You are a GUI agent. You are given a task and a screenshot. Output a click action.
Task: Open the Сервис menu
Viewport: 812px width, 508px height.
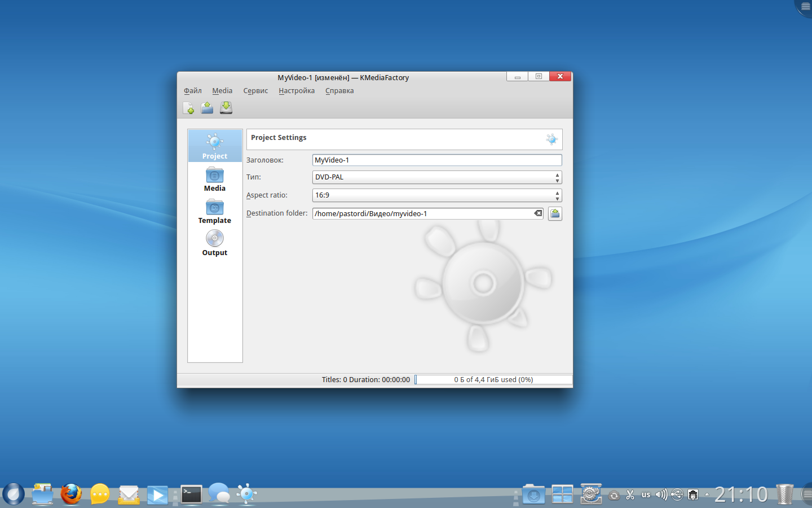coord(255,91)
